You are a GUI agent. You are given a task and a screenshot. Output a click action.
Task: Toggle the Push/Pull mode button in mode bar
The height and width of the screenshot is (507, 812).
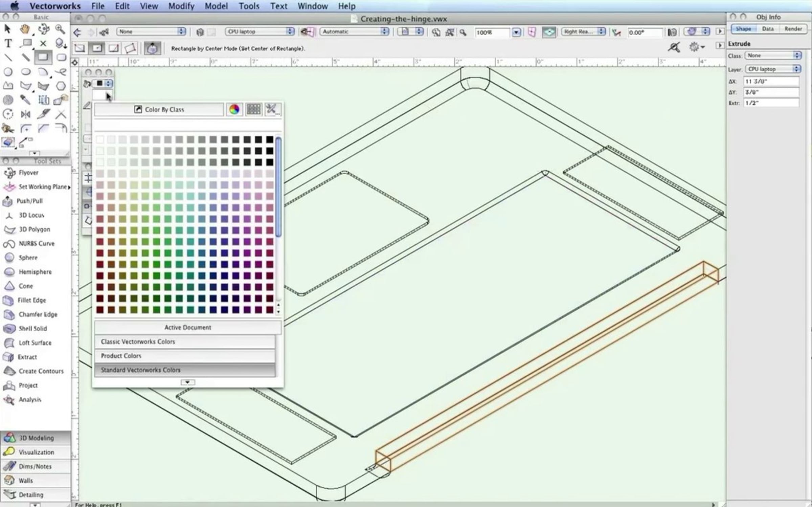pyautogui.click(x=152, y=48)
